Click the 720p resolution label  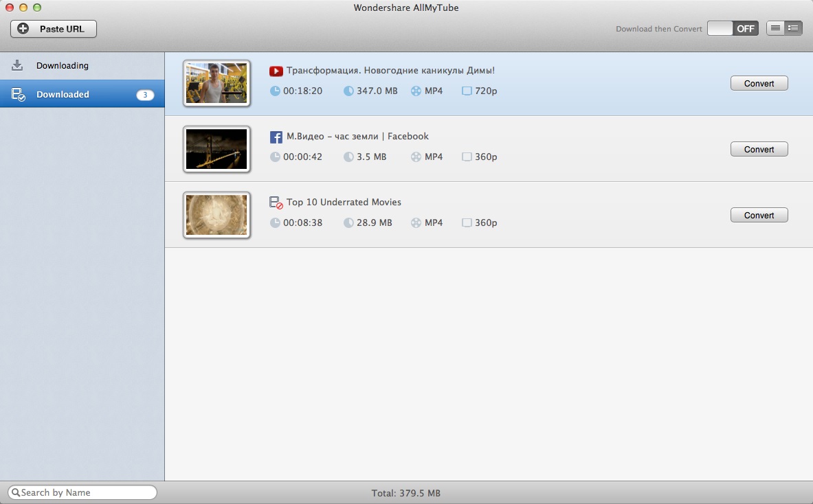coord(486,91)
